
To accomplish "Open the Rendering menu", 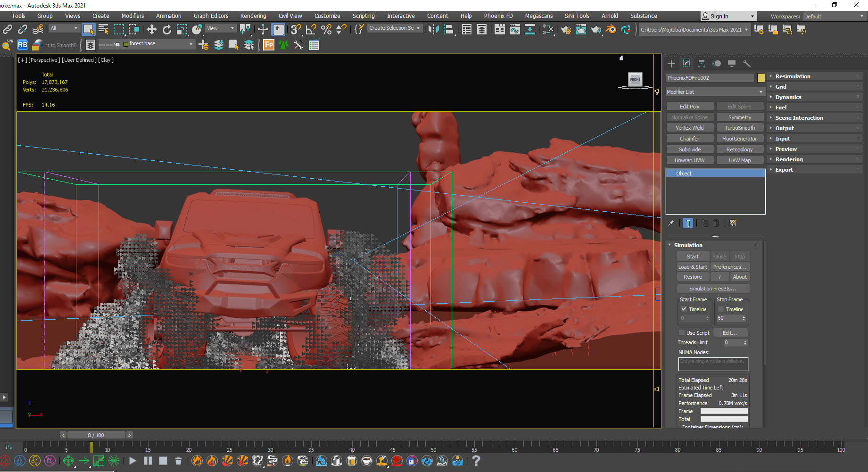I will click(253, 16).
